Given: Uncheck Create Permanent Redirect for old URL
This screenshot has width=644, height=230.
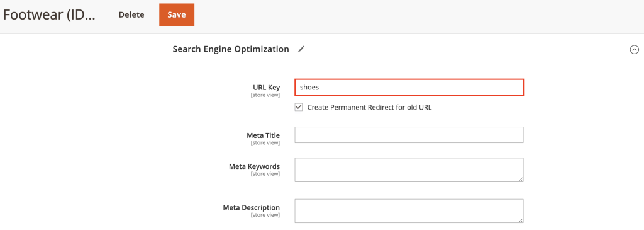Looking at the screenshot, I should coord(299,107).
